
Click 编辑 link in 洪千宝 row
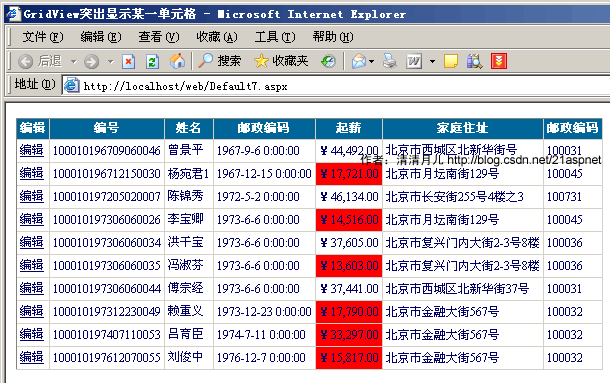32,242
